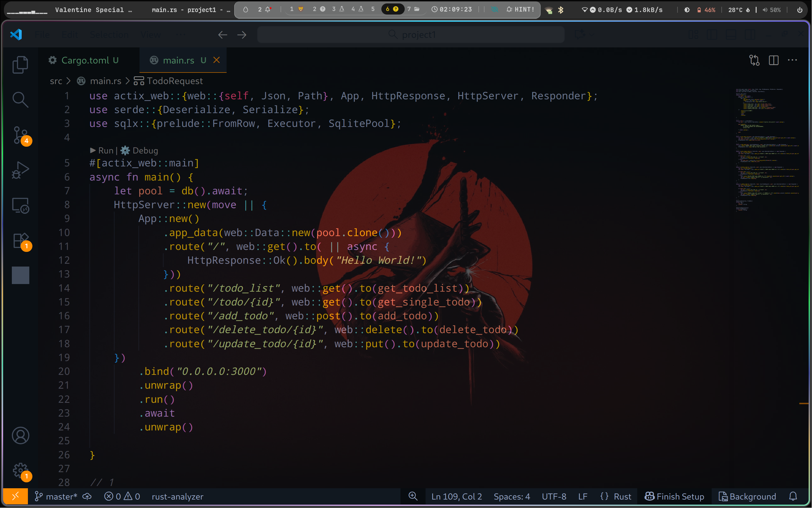Open the Search view in activity bar

20,100
